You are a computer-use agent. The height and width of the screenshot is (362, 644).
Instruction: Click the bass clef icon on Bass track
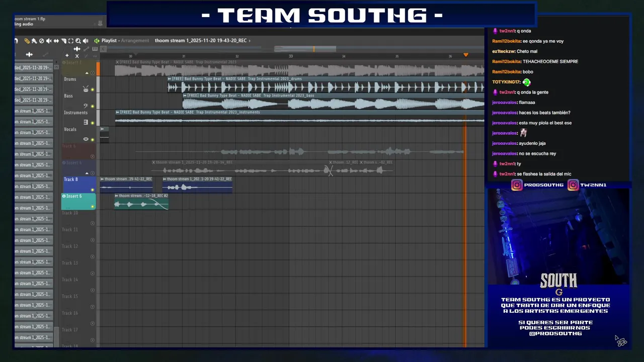(x=86, y=106)
